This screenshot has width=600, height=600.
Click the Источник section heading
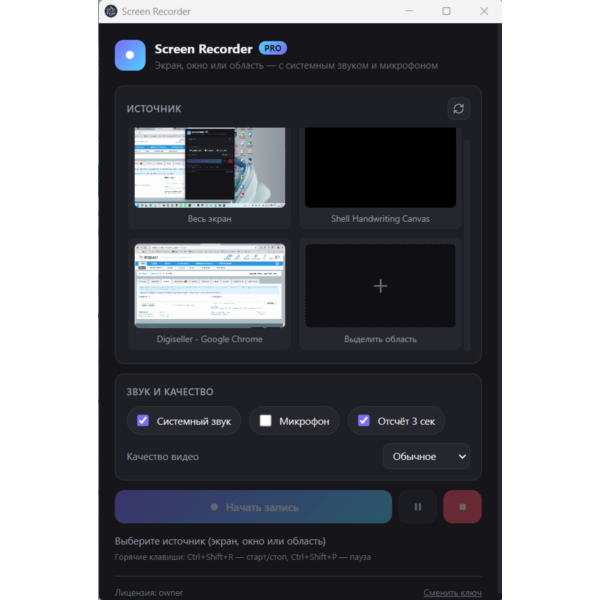tap(154, 109)
